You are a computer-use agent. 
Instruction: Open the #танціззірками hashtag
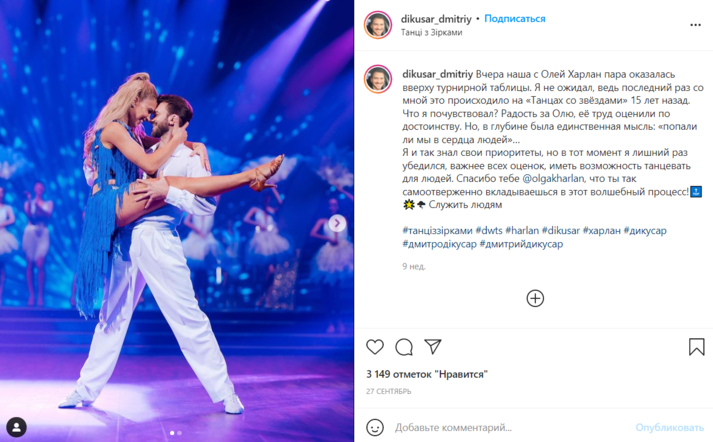point(437,231)
